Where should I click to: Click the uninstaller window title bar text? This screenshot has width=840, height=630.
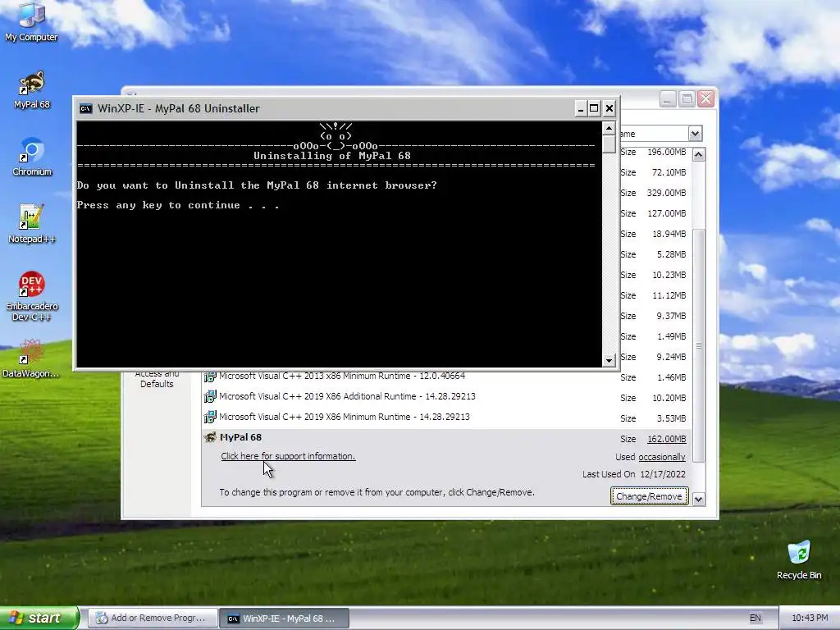click(178, 109)
